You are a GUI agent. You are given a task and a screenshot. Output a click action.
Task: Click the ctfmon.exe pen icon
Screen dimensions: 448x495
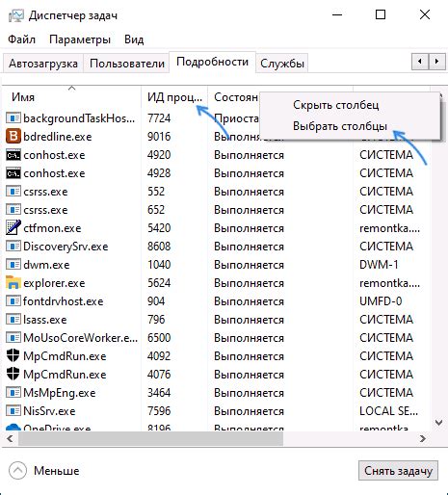pyautogui.click(x=13, y=228)
